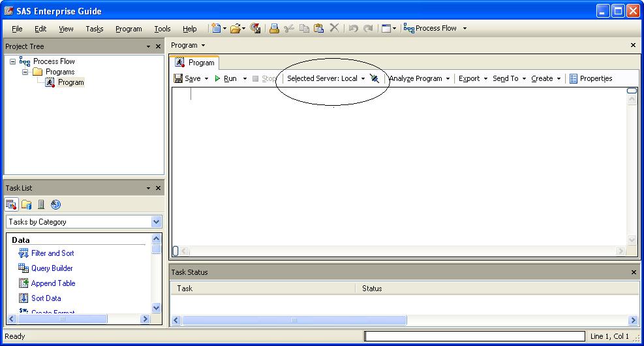This screenshot has width=644, height=346.
Task: Click the Redo arrow icon
Action: pyautogui.click(x=369, y=28)
